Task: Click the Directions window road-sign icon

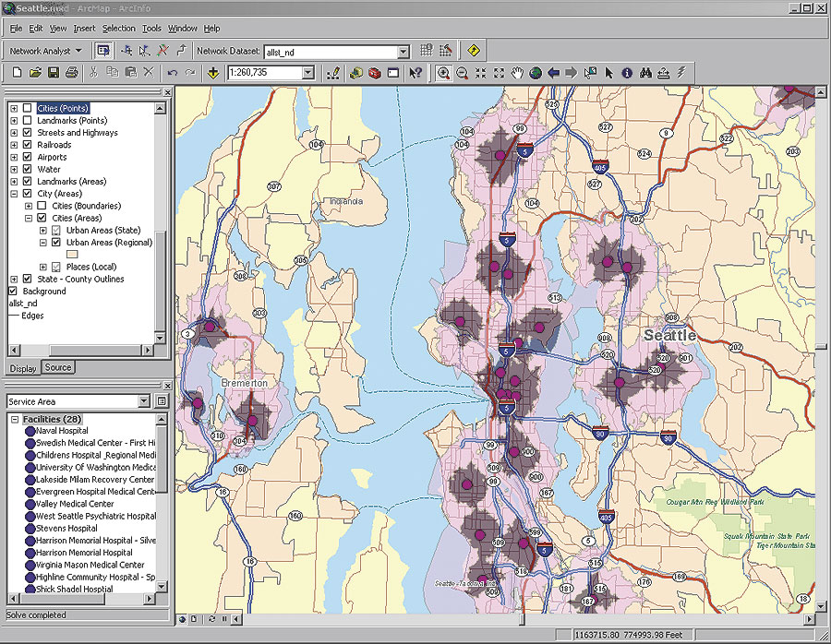Action: (x=475, y=51)
